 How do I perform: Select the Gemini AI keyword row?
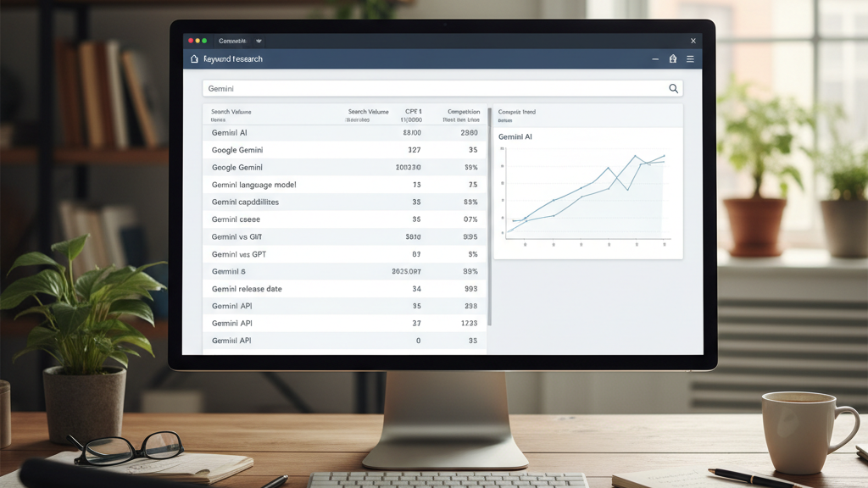344,133
